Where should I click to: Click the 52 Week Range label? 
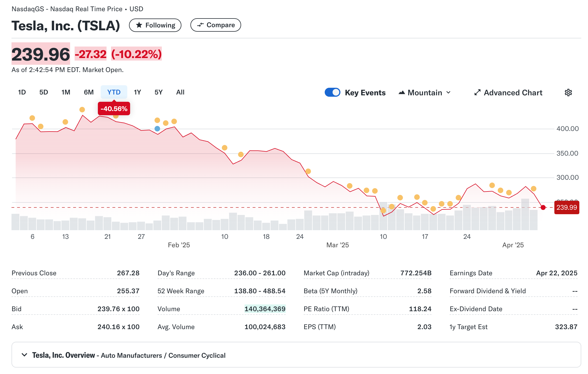(x=181, y=291)
